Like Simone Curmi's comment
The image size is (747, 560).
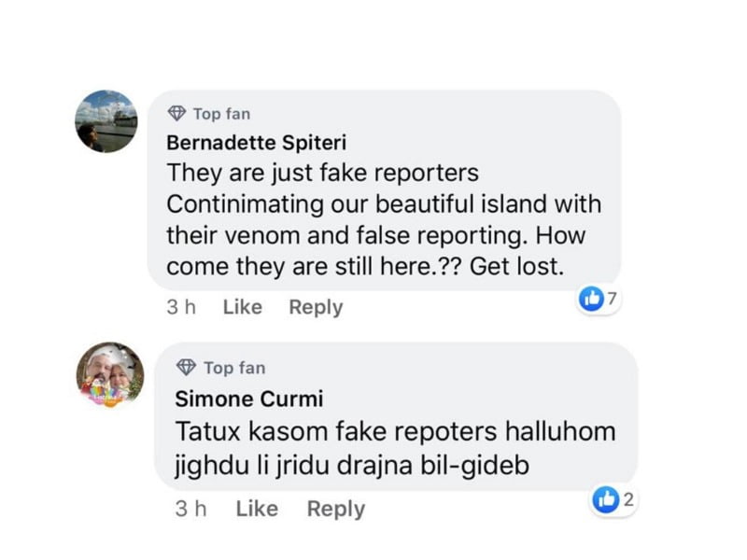(x=257, y=509)
